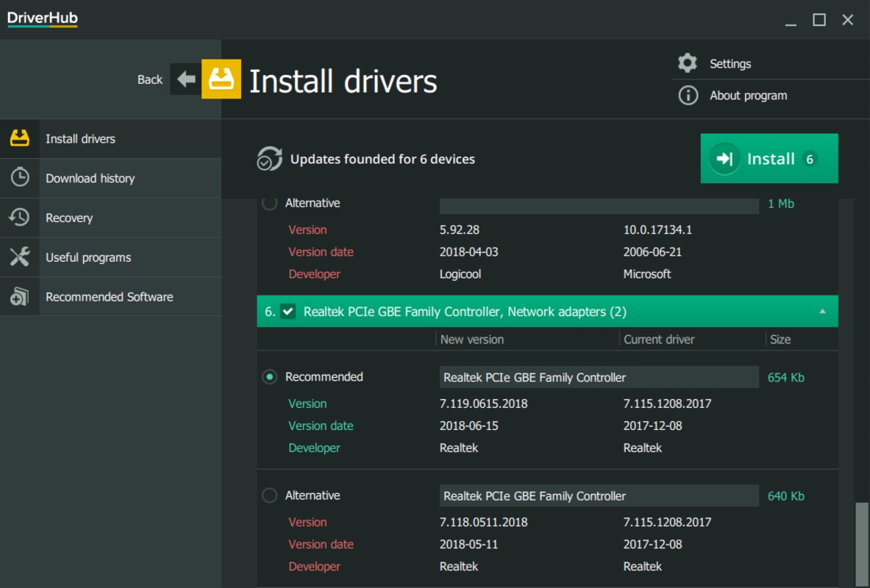The image size is (870, 588).
Task: Open Settings using the gear icon
Action: click(x=688, y=63)
